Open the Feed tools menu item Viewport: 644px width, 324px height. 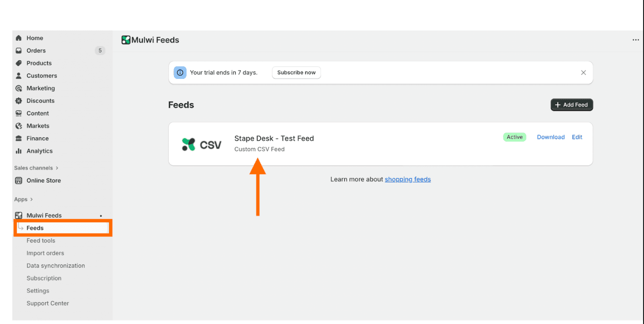tap(41, 240)
